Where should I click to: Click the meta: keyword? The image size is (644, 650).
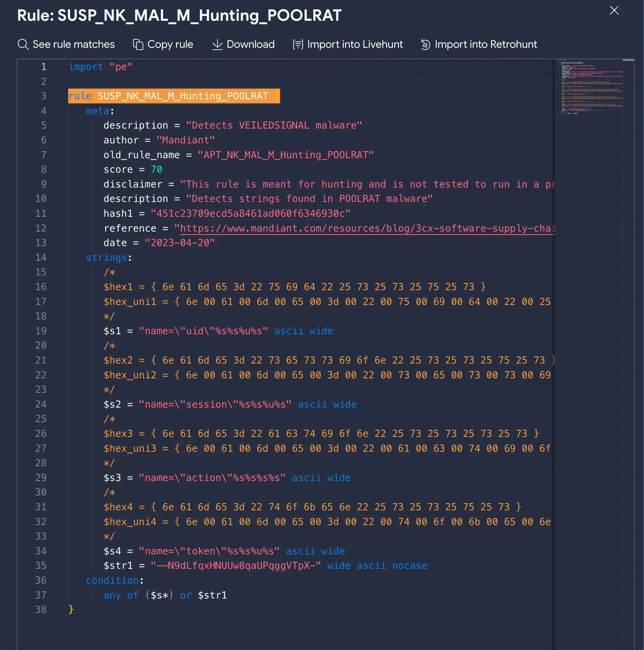(x=100, y=111)
